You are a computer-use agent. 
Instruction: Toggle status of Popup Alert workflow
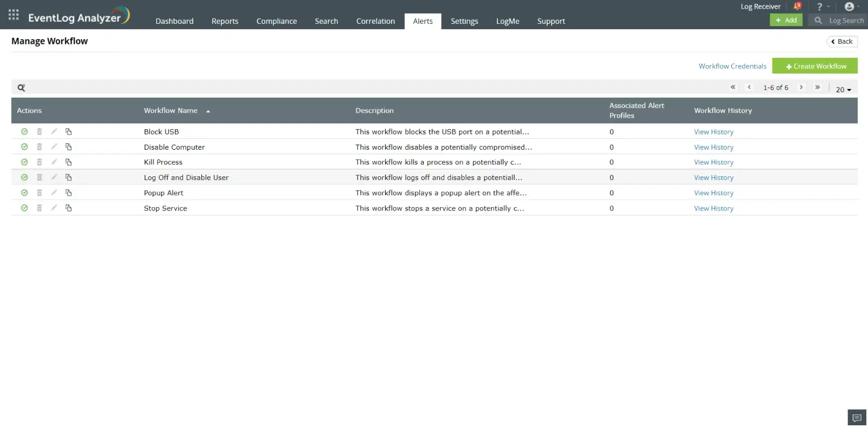coord(24,193)
